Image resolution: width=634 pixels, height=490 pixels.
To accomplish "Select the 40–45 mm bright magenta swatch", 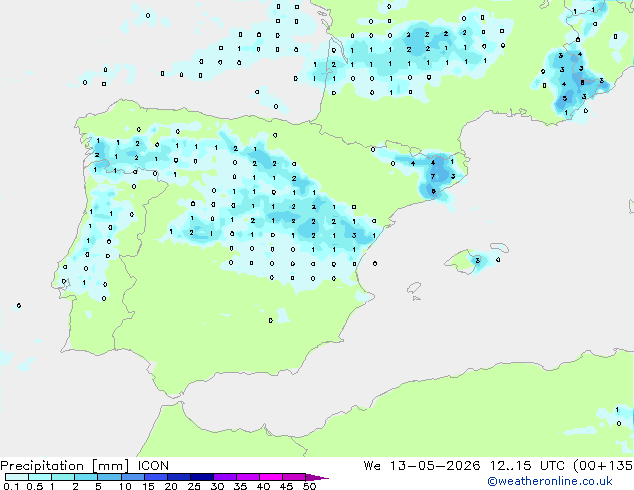I will pos(271,477).
